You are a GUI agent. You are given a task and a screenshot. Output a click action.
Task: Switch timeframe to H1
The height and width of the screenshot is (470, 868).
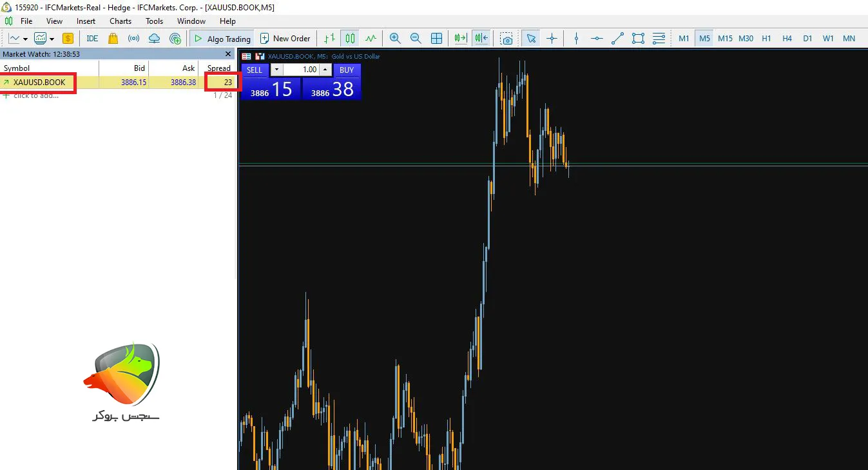766,39
